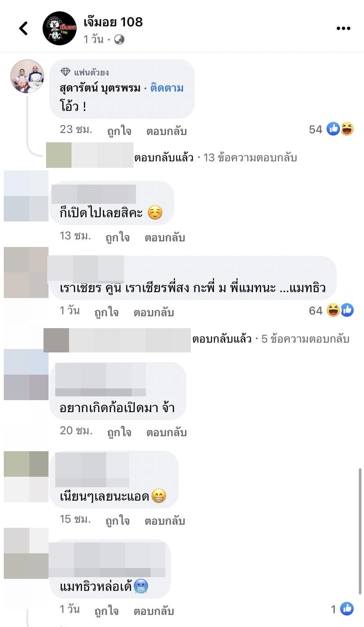Like the โอ้ว ! comment
Image resolution: width=364 pixels, height=627 pixels.
119,131
